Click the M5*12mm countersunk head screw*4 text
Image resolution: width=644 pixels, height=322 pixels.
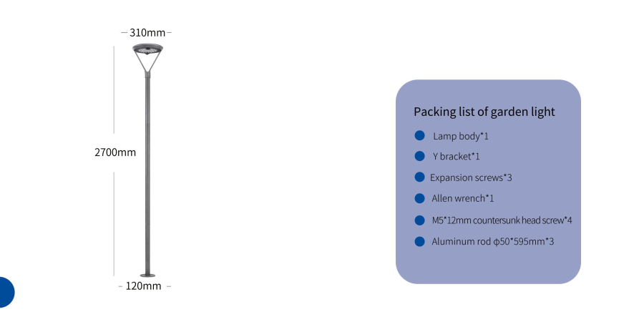[x=502, y=220]
